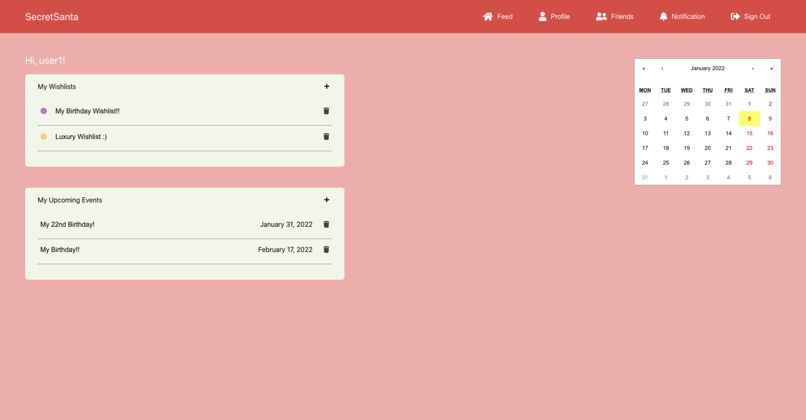This screenshot has height=420, width=806.
Task: Select January 31 in calendar
Action: pyautogui.click(x=645, y=177)
